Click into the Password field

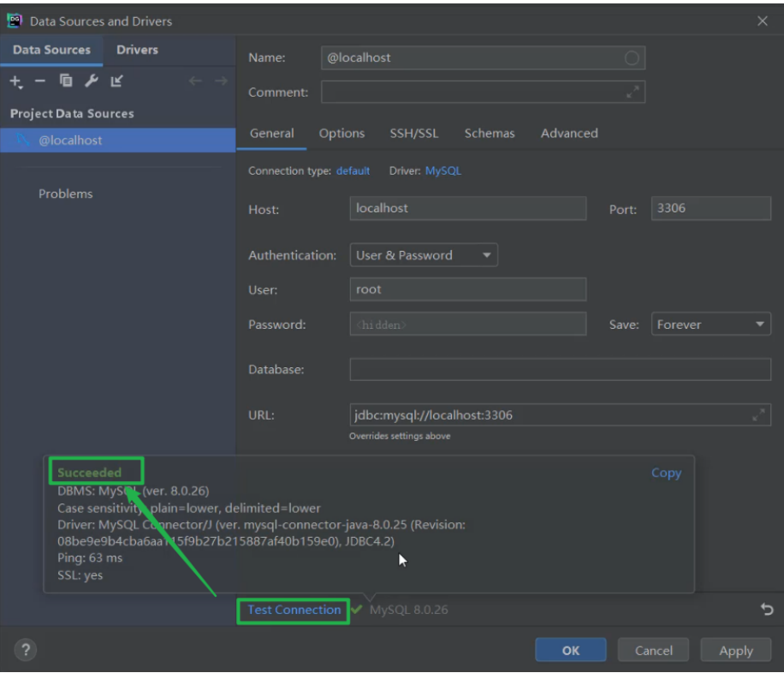pos(468,325)
